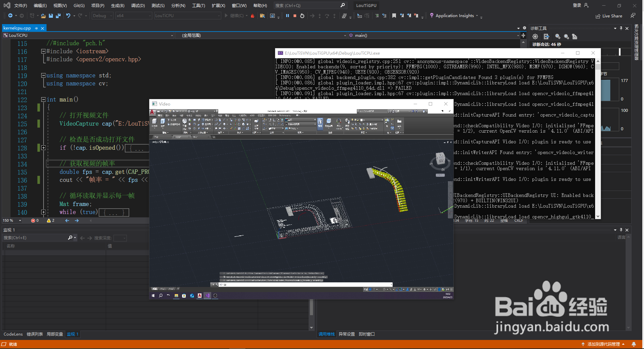Expand the while loop at line 140
The height and width of the screenshot is (349, 644).
(x=44, y=212)
